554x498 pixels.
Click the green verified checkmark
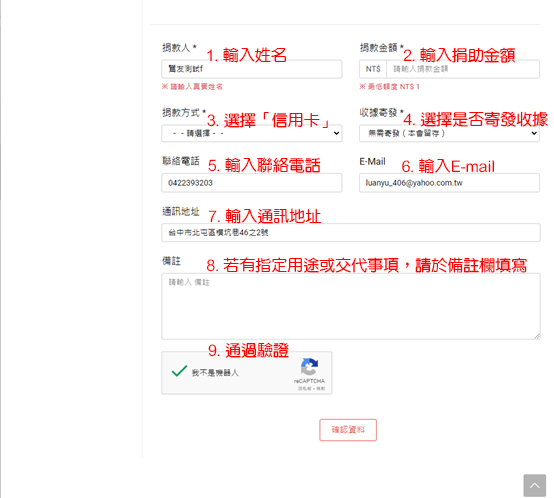pyautogui.click(x=179, y=371)
